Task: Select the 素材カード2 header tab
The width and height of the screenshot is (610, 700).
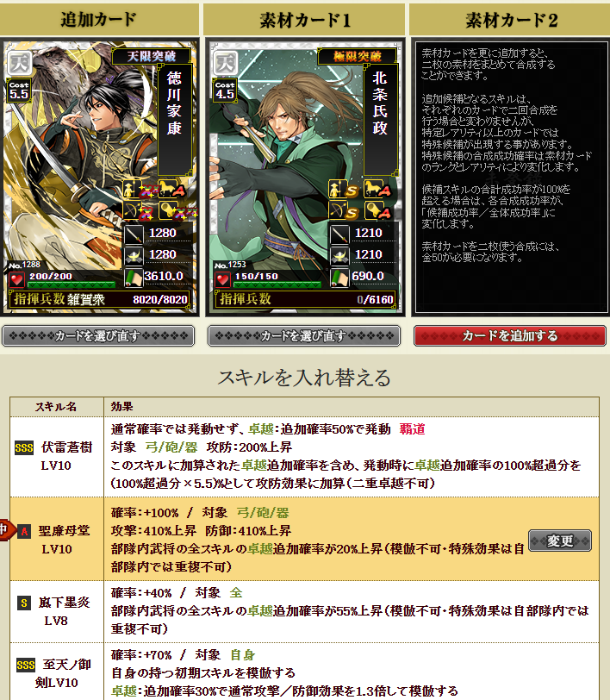Action: click(510, 20)
